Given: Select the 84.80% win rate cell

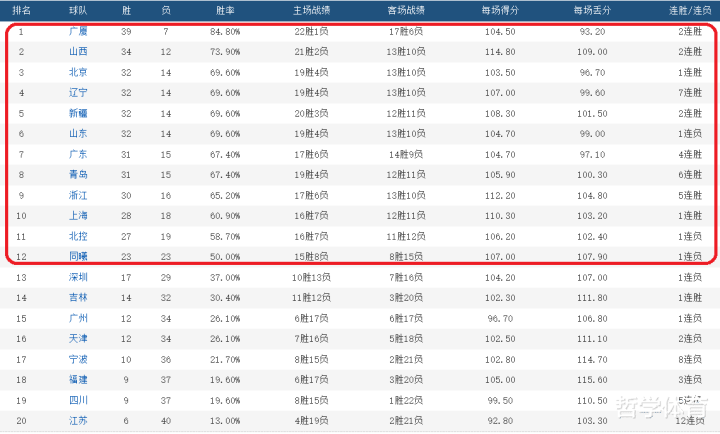Looking at the screenshot, I should pyautogui.click(x=225, y=32).
